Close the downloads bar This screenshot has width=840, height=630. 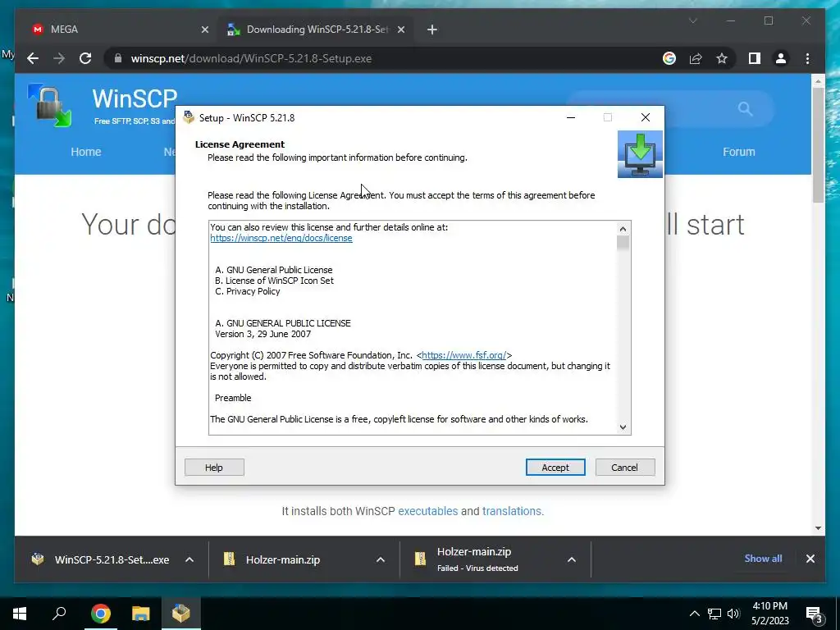(810, 559)
